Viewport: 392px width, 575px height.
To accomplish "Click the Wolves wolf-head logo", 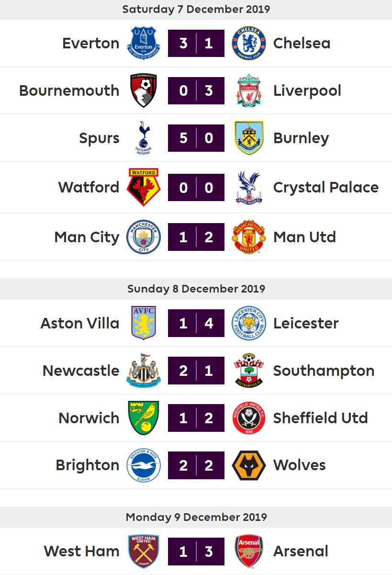I will pyautogui.click(x=248, y=465).
